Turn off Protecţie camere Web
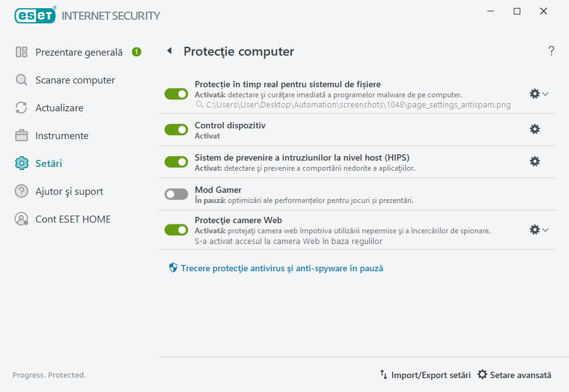 (x=176, y=230)
